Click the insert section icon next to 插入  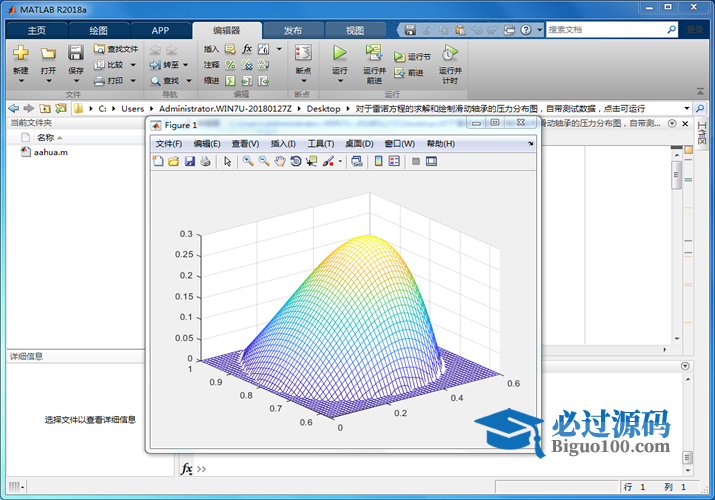230,49
